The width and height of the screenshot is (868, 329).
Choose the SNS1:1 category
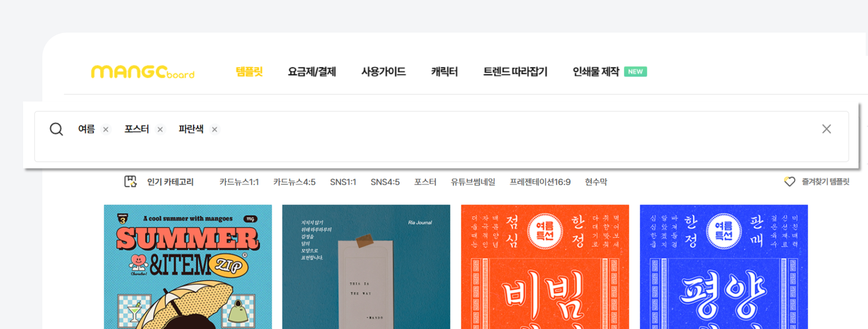point(343,182)
